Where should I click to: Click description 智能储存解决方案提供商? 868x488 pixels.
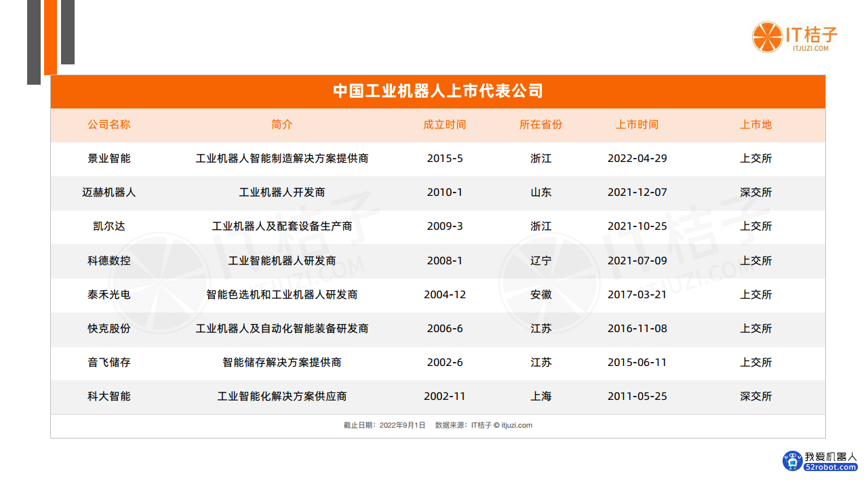[x=282, y=363]
